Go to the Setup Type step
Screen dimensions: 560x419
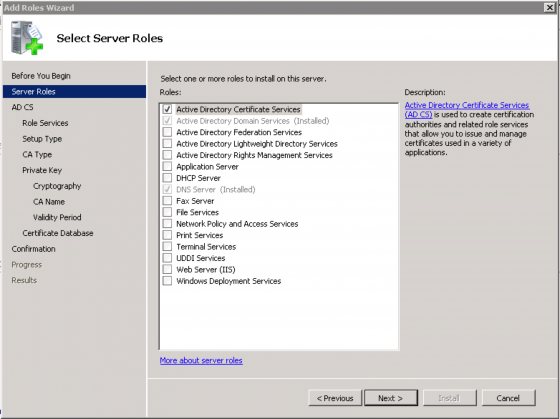point(42,139)
